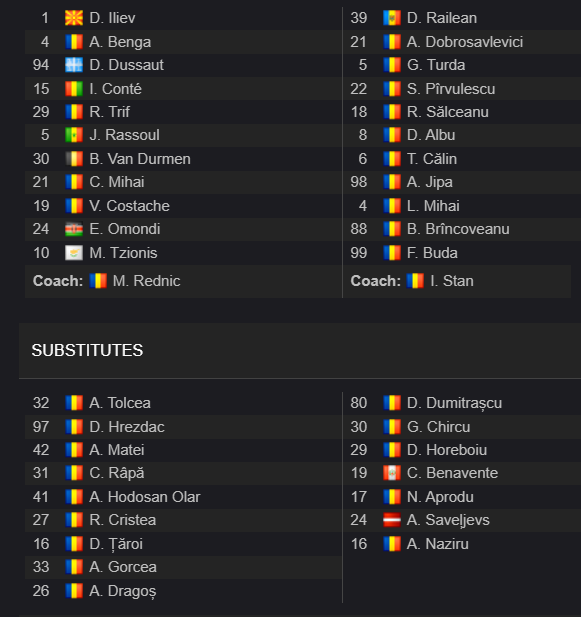Click the Latvia flag beside A. Saveljevs

pyautogui.click(x=392, y=520)
